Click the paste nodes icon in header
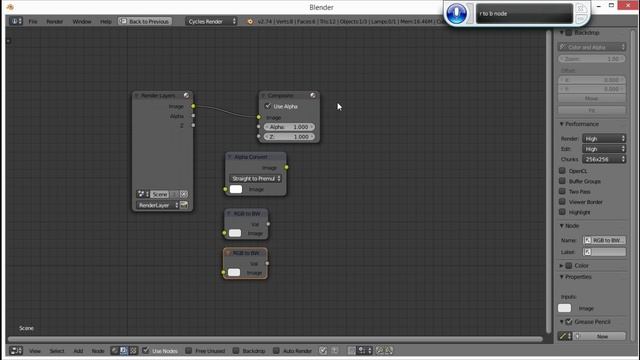 (389, 350)
